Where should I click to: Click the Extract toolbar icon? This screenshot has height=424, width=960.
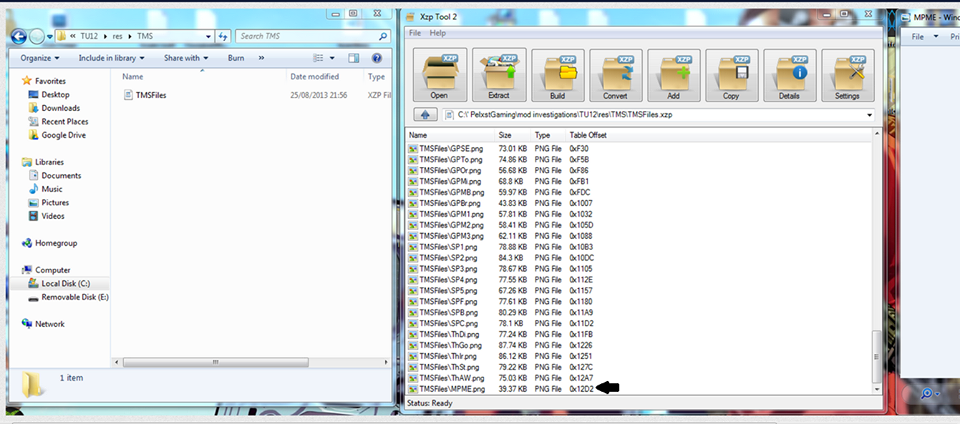pyautogui.click(x=498, y=74)
